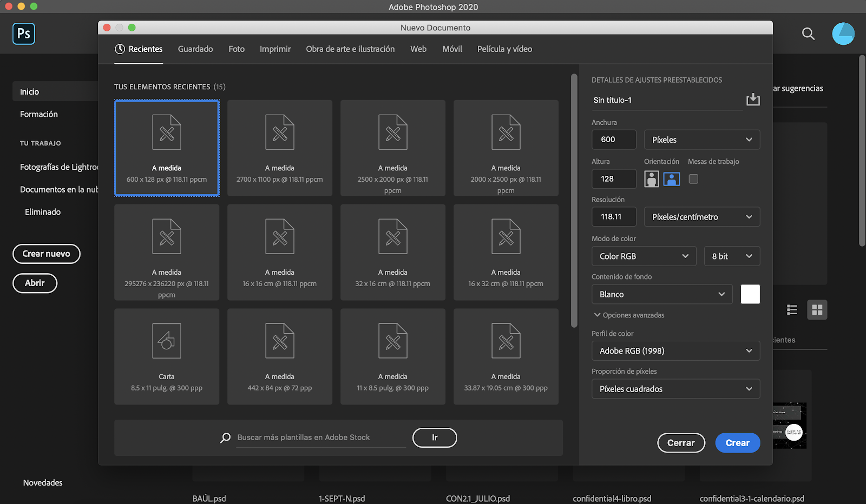The image size is (866, 504).
Task: Select the 16 x 16 cm preset icon
Action: tap(280, 236)
